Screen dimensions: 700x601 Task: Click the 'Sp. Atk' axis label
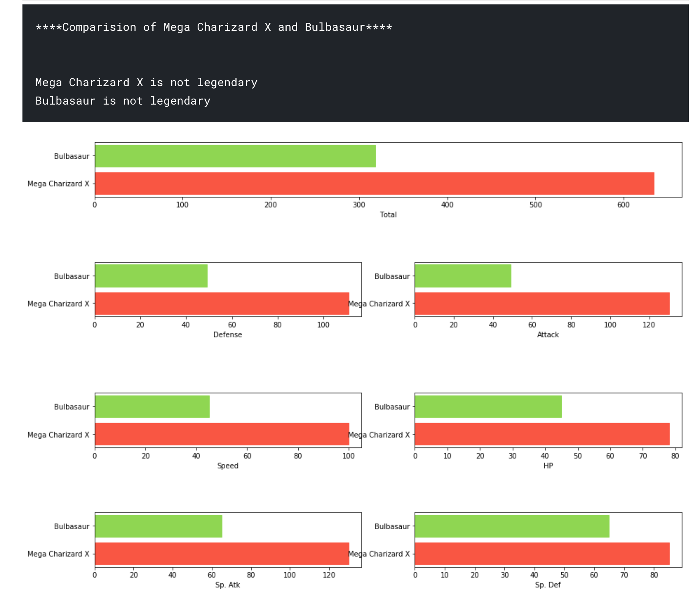[227, 585]
